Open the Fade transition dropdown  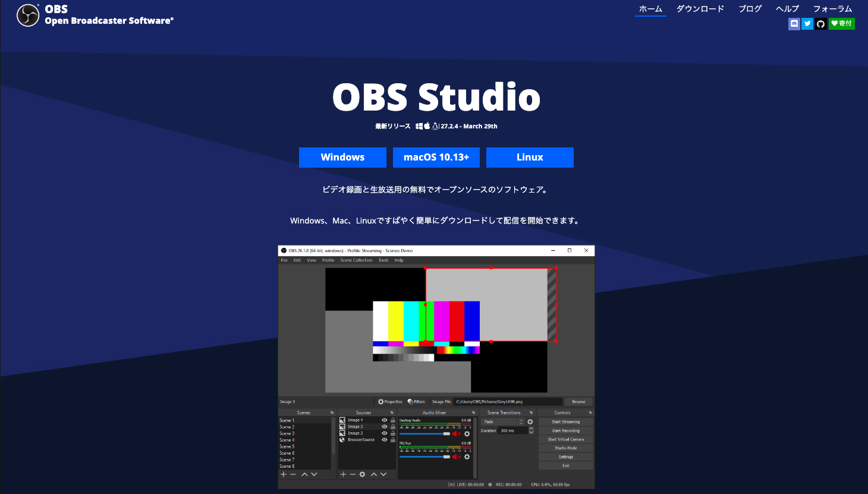[x=503, y=422]
